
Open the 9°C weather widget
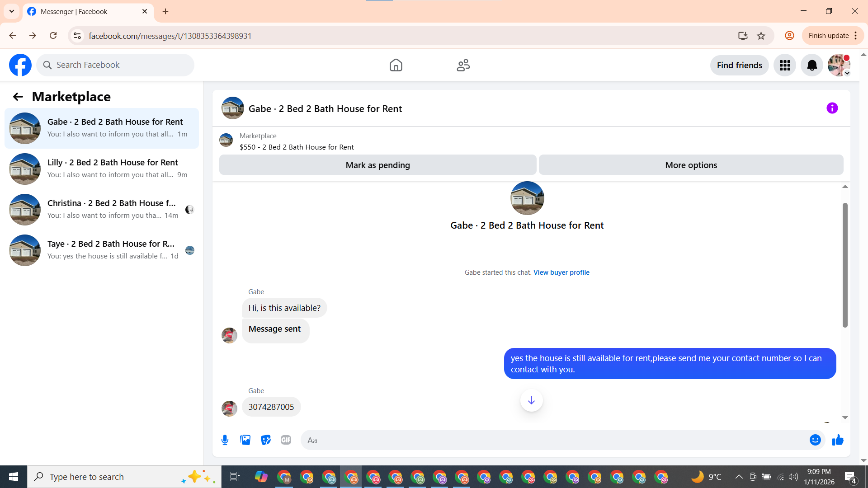click(706, 477)
